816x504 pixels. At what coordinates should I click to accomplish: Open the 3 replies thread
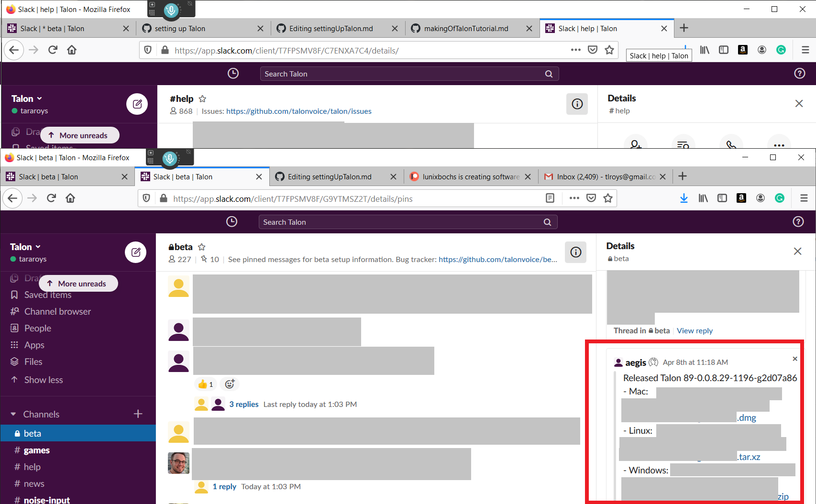244,404
